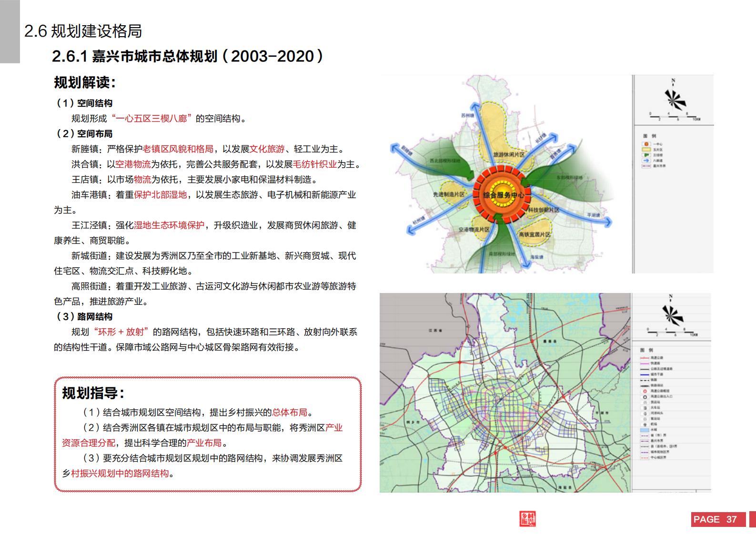
Task: Click the road network map image
Action: pyautogui.click(x=505, y=393)
